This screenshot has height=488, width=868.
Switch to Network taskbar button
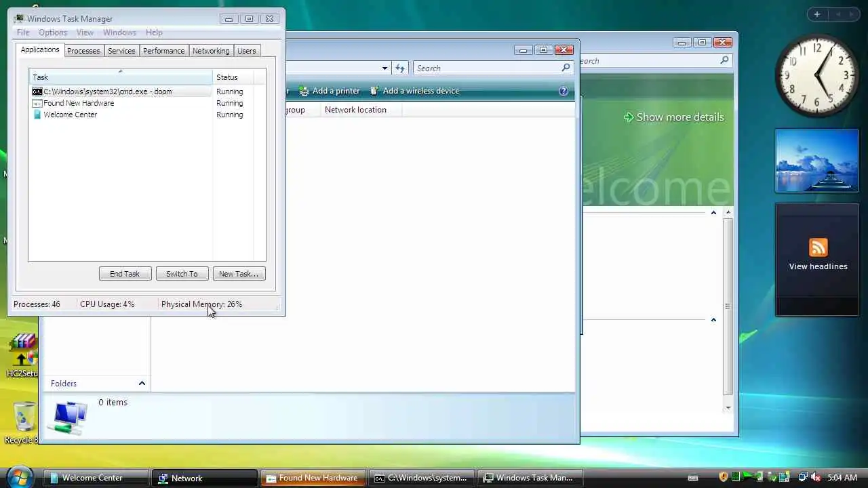click(x=205, y=478)
